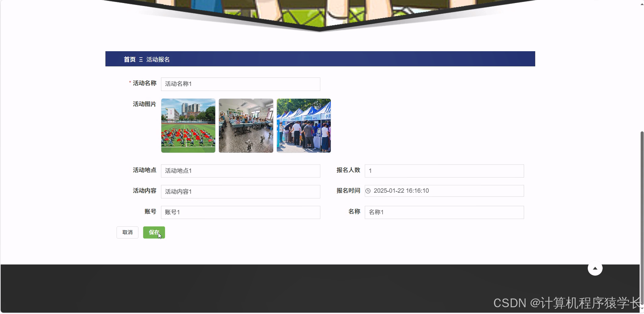Click the 报名人数 number field
644x314 pixels.
click(x=444, y=171)
